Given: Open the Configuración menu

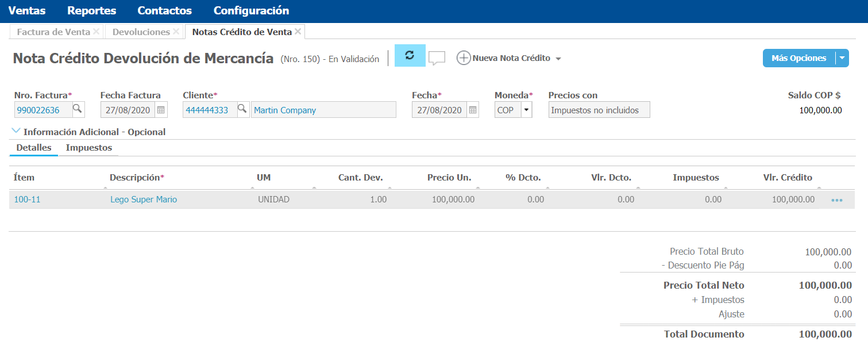Looking at the screenshot, I should pyautogui.click(x=251, y=11).
